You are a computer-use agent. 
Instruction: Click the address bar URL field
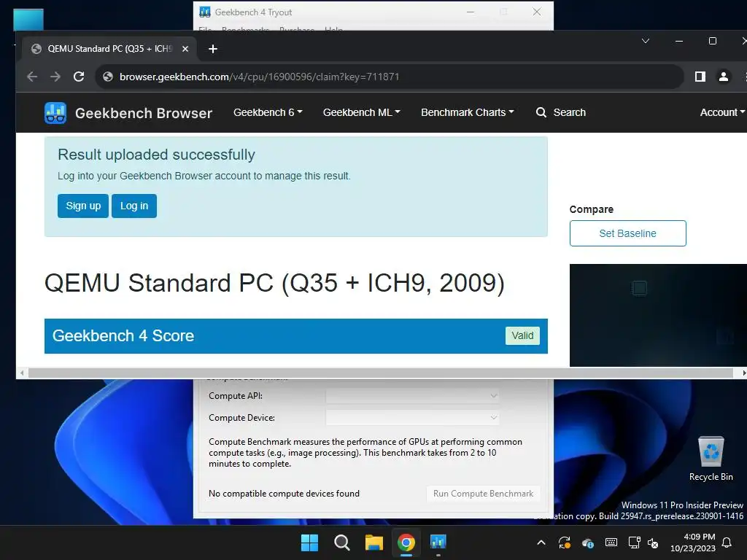coord(391,77)
